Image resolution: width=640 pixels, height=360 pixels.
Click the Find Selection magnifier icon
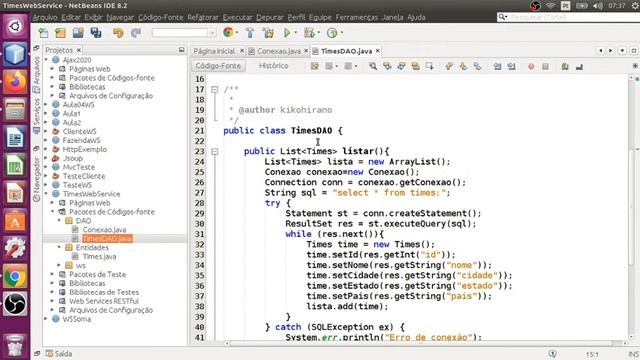[x=373, y=66]
